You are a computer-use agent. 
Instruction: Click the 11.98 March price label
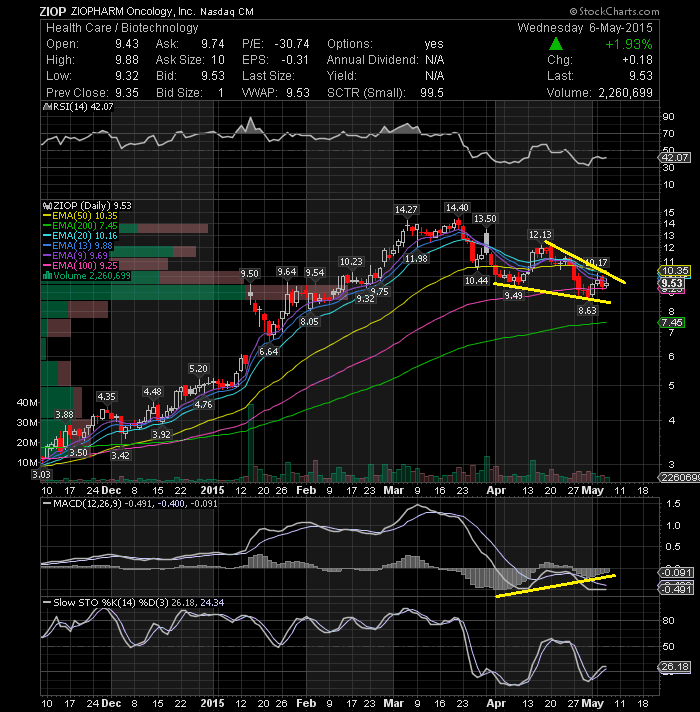pos(416,258)
